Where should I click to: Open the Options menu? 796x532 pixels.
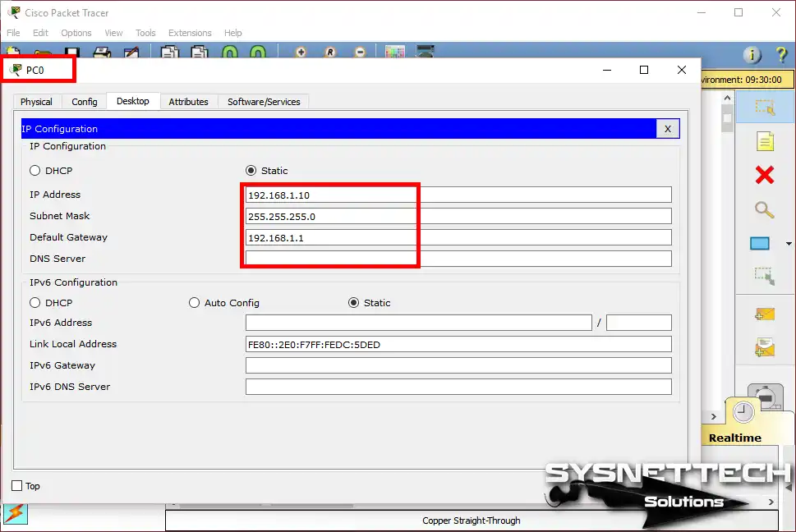click(x=76, y=33)
